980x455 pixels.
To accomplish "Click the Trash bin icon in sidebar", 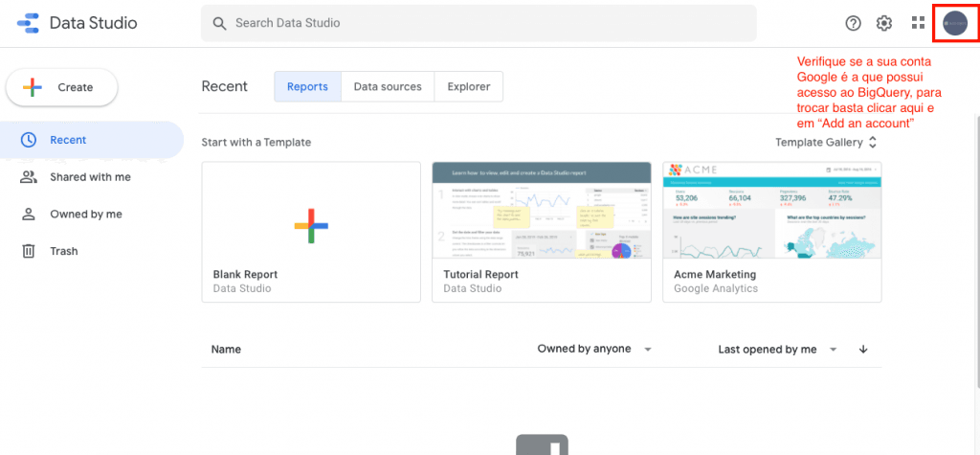I will (x=29, y=251).
